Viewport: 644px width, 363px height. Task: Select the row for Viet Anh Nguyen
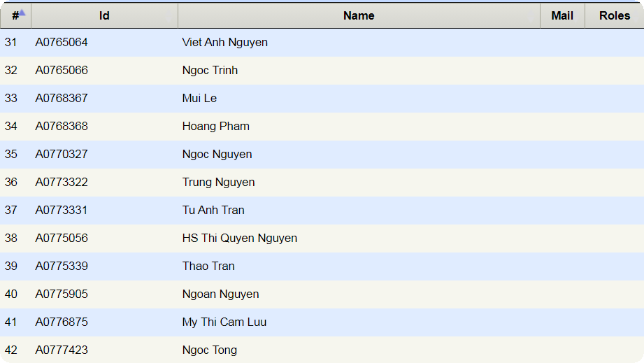[x=224, y=43]
